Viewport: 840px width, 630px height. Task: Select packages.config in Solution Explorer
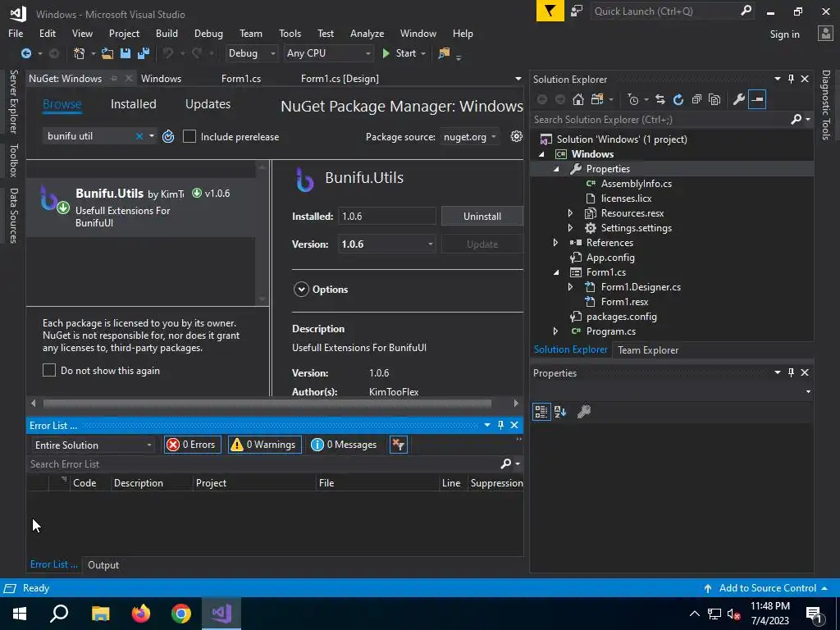(621, 317)
